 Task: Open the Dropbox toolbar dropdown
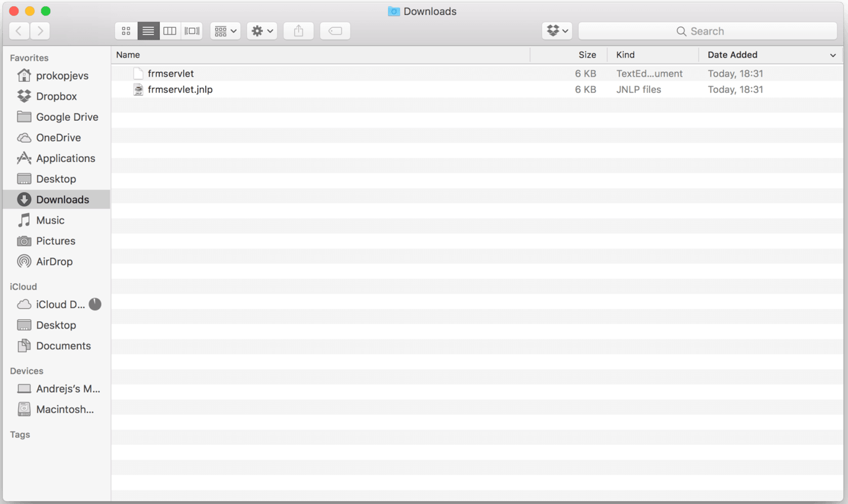(557, 31)
